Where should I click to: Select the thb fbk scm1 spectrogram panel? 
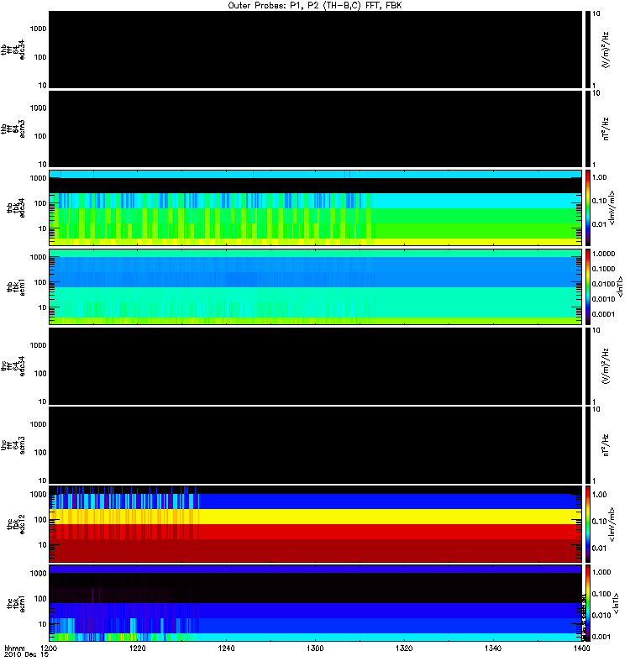click(x=315, y=286)
